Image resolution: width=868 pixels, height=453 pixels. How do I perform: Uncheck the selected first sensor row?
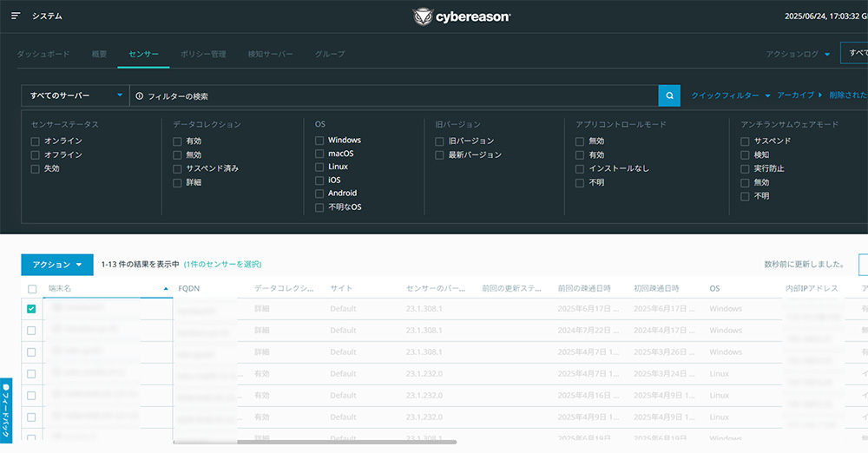point(31,309)
